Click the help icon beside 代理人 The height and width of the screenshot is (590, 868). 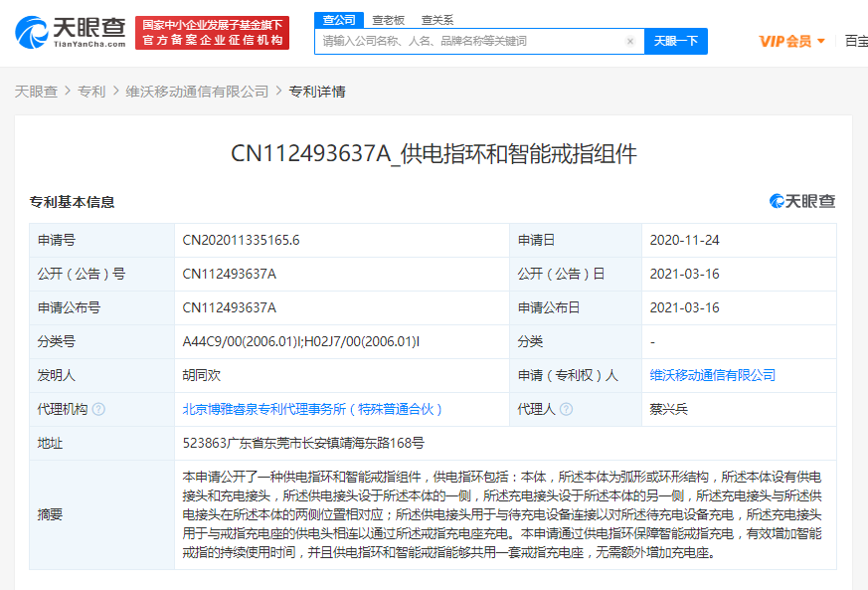point(566,409)
